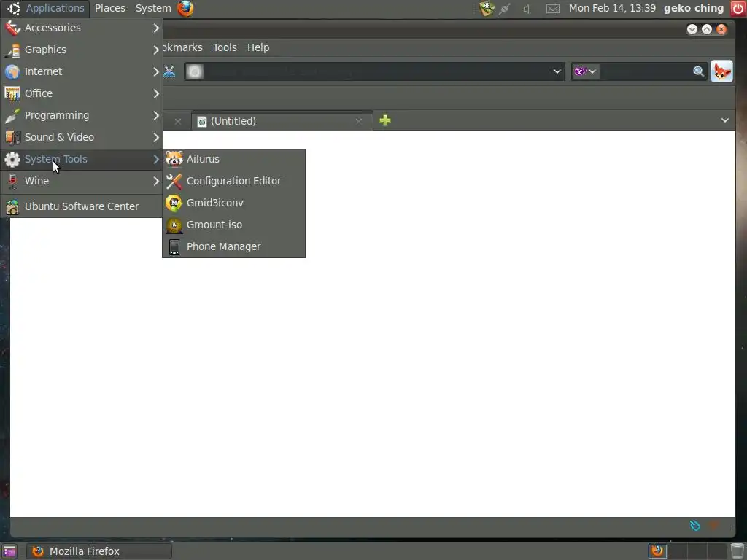Launch Ubuntu Software Center
The width and height of the screenshot is (747, 560).
pos(82,206)
